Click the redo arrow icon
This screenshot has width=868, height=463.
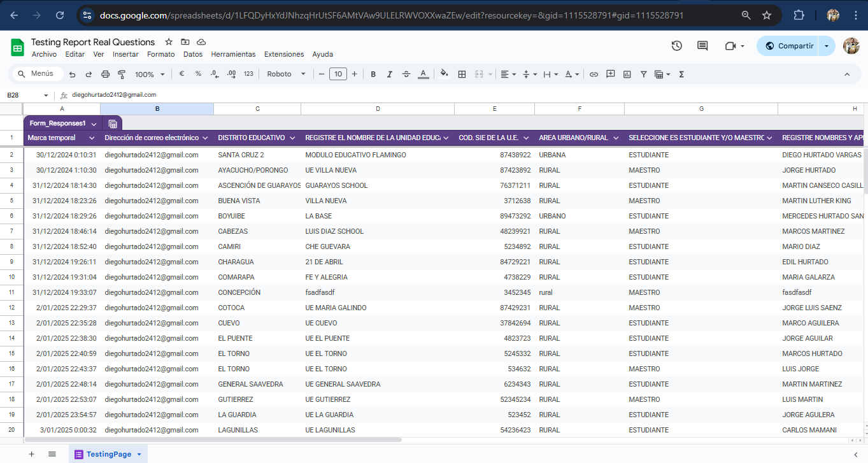pyautogui.click(x=89, y=75)
